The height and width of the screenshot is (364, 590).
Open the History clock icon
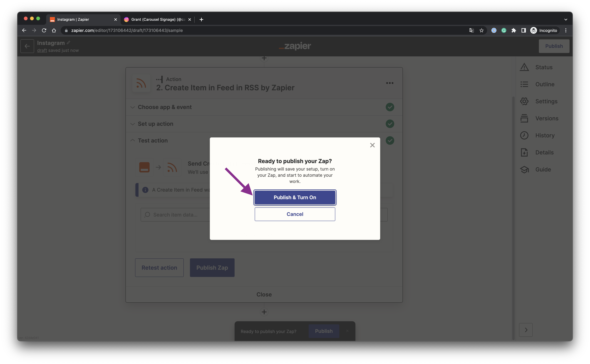point(524,135)
